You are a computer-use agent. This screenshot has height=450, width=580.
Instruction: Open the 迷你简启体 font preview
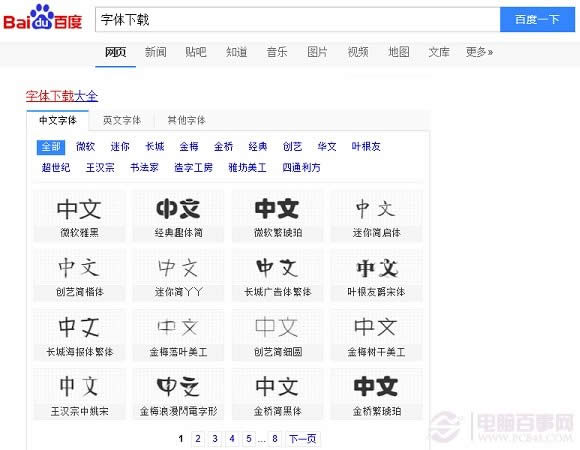[x=376, y=216]
